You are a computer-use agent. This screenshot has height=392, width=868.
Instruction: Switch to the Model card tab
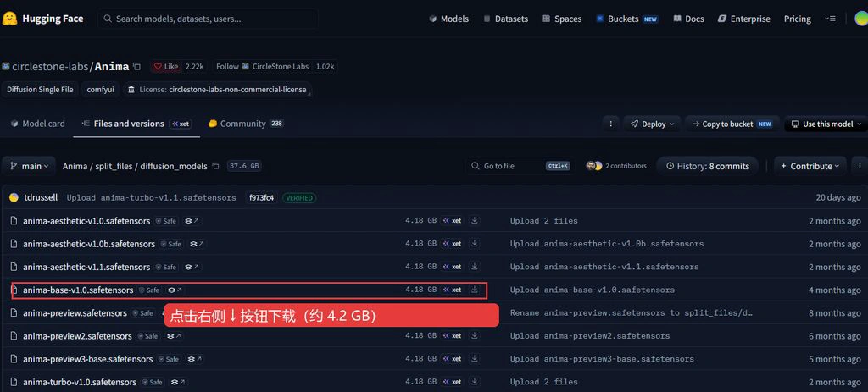[37, 124]
